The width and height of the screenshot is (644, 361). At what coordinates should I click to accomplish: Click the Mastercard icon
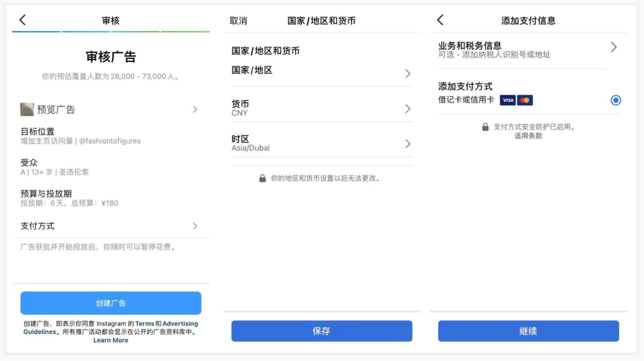525,100
